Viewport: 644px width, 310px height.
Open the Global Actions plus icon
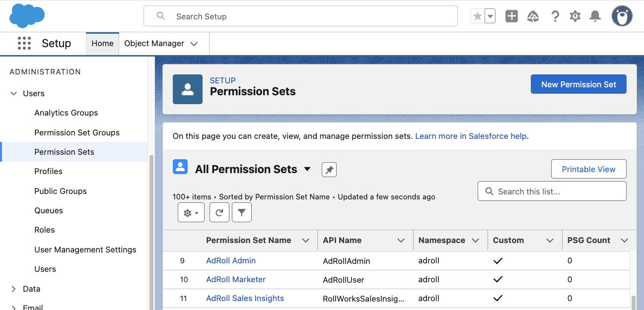tap(511, 16)
